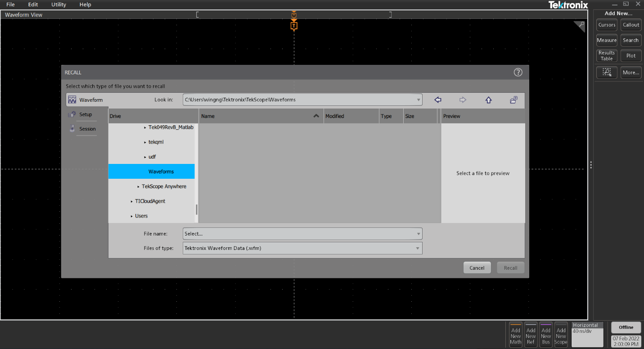This screenshot has width=644, height=349.
Task: Open the Files of type dropdown
Action: [418, 248]
